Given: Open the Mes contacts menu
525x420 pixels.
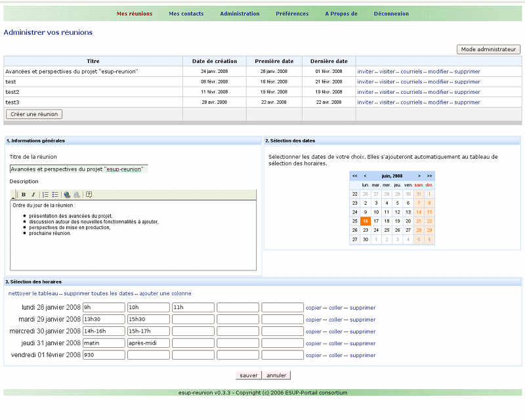Looking at the screenshot, I should 186,14.
